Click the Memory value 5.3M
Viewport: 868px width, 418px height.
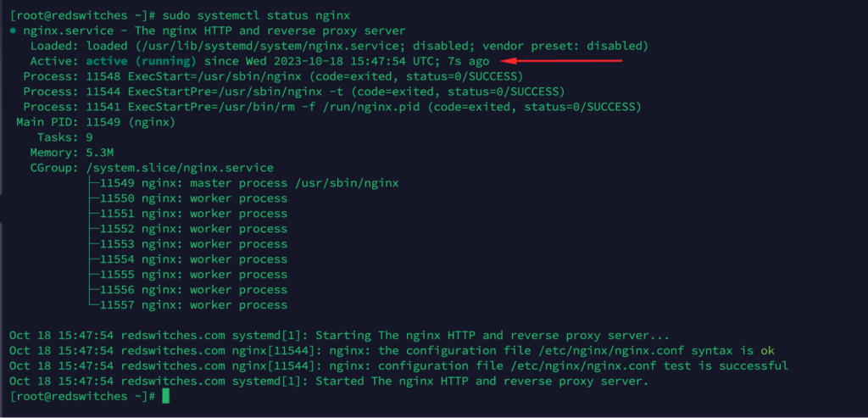[99, 153]
